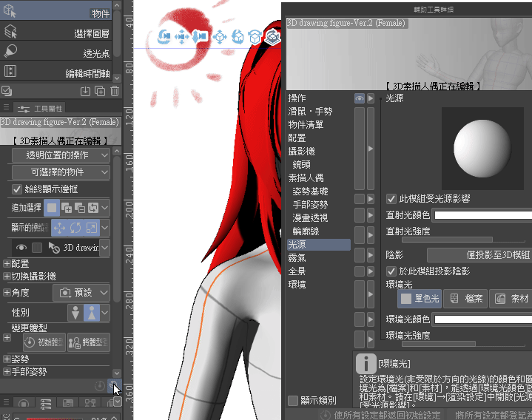The height and width of the screenshot is (420, 532).
Task: Select the 選擇圖層 sub tool
Action: (55, 31)
